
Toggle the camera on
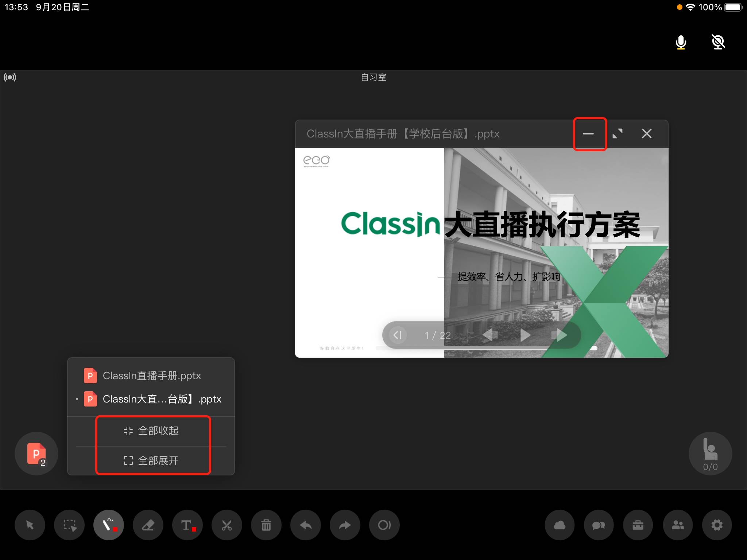click(x=718, y=42)
